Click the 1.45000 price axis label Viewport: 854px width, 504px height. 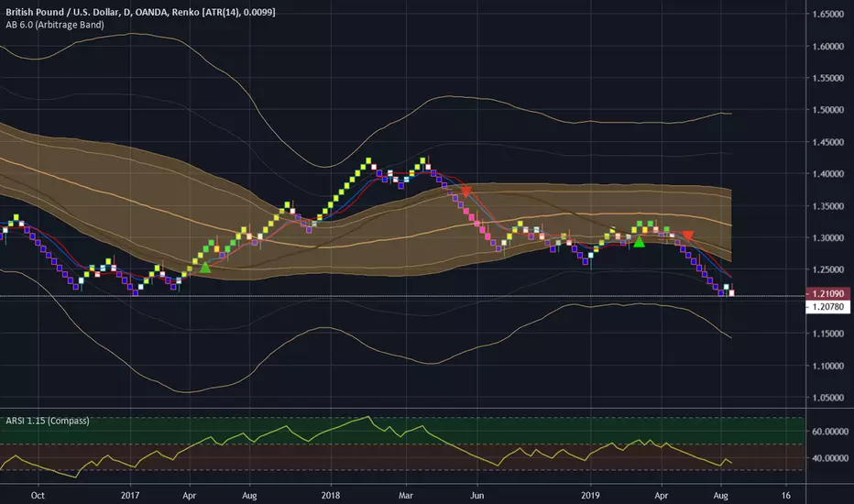827,142
